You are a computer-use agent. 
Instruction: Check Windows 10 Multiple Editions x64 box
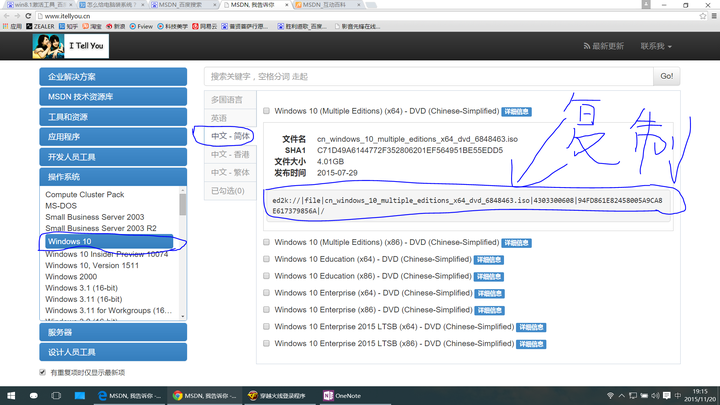point(266,111)
